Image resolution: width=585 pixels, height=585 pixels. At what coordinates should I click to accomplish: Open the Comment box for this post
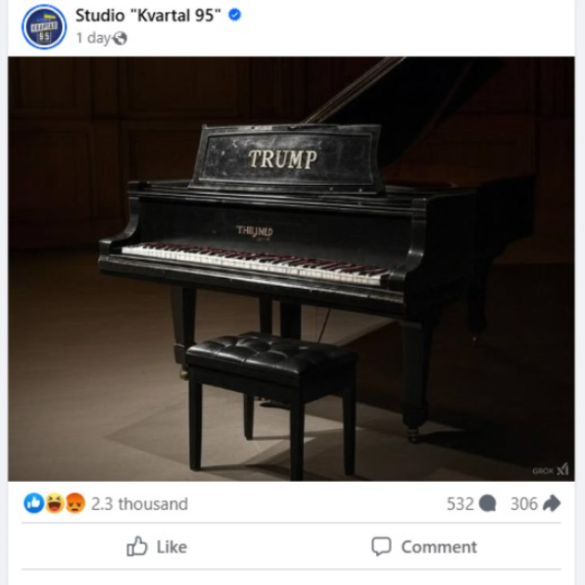[x=424, y=547]
